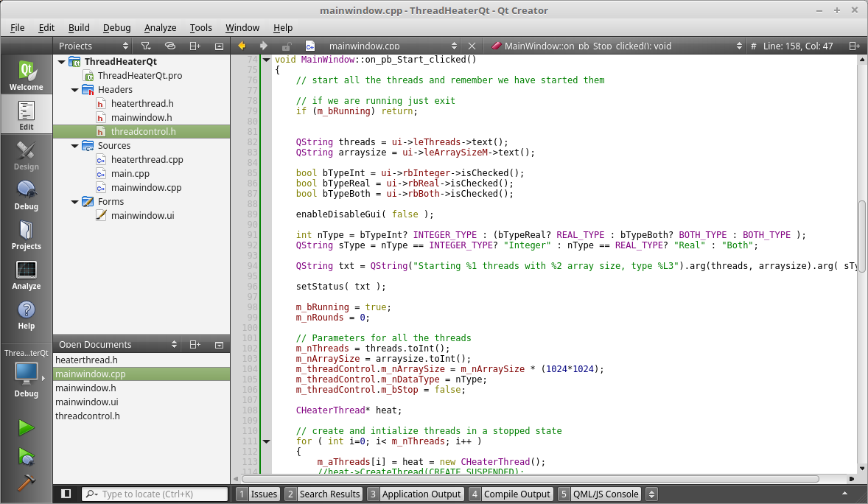Viewport: 868px width, 504px height.
Task: Toggle the left sidebar visibility
Action: [66, 494]
